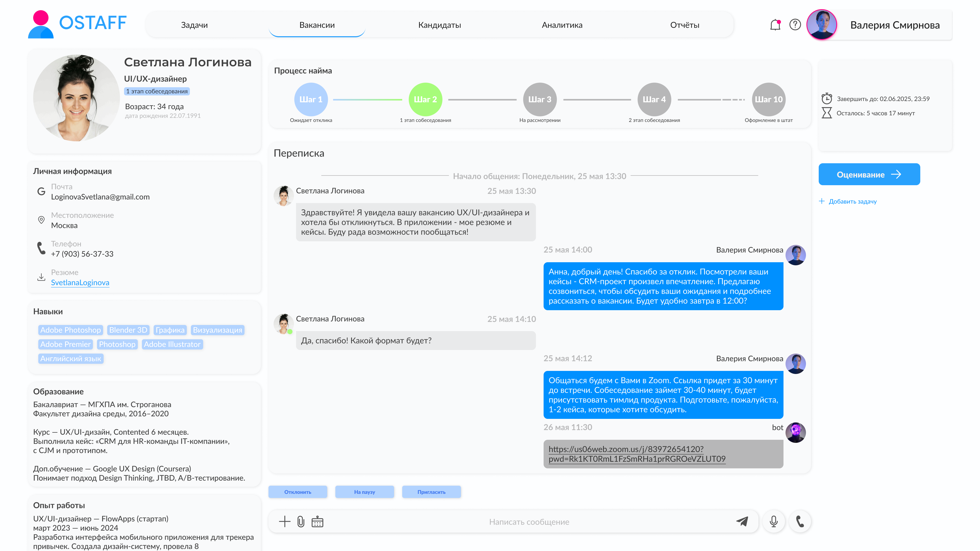Add a task via Добавить задачу
This screenshot has height=551, width=980.
848,202
